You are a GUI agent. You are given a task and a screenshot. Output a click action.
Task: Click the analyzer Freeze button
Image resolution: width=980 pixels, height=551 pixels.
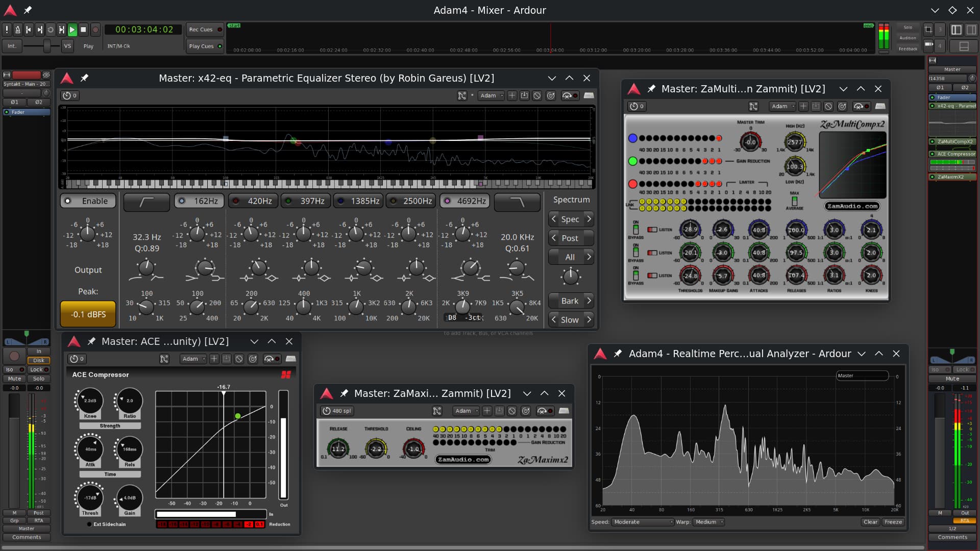(x=893, y=522)
